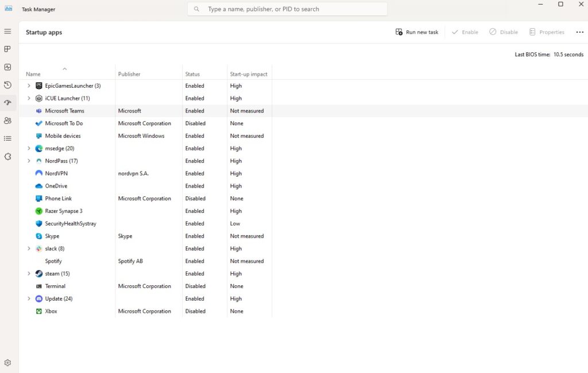Image resolution: width=588 pixels, height=373 pixels.
Task: Sort by the Status column header
Action: point(192,74)
